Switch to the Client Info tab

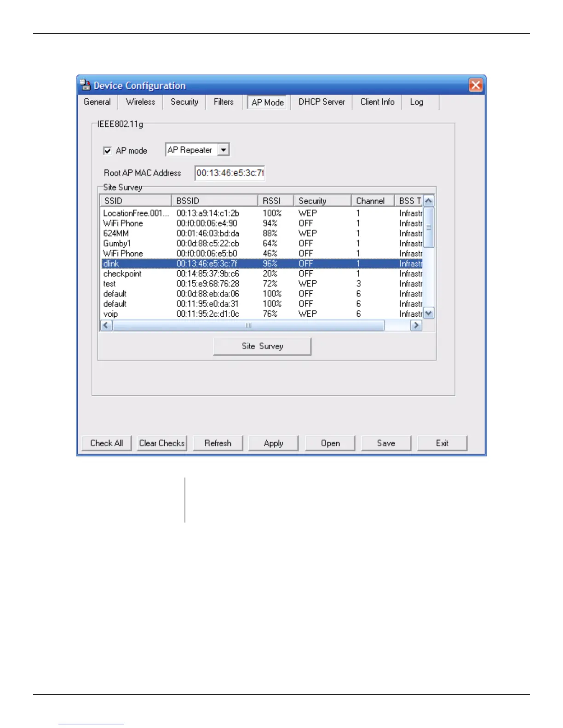[377, 102]
